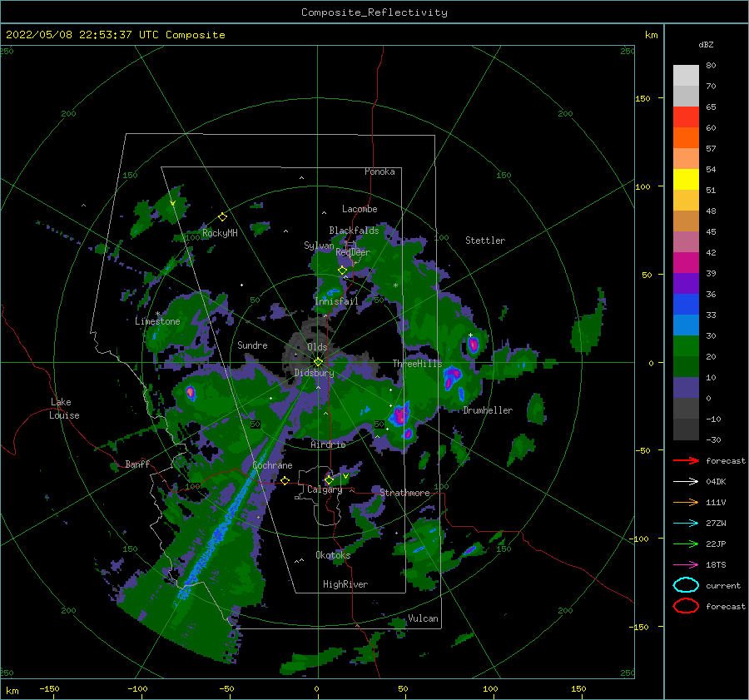Screen dimensions: 749x700
Task: Select the magenta 39–42 dBZ swatch
Action: point(686,263)
